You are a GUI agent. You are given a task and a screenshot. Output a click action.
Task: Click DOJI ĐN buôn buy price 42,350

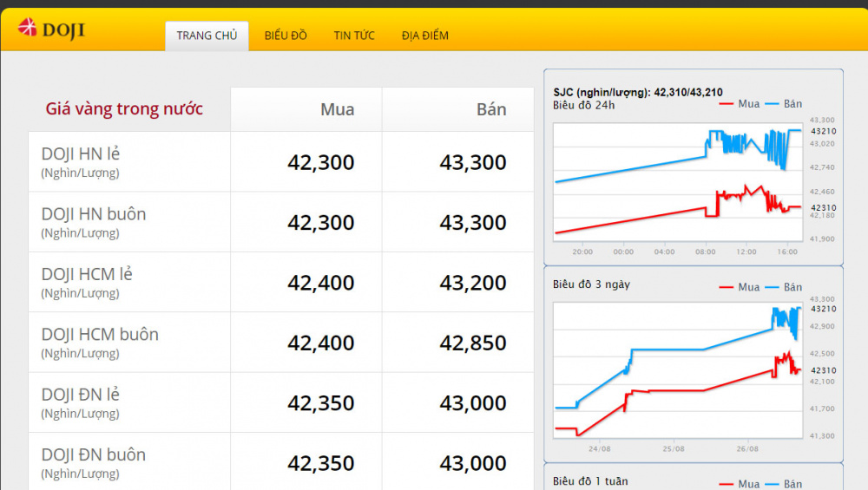(321, 464)
